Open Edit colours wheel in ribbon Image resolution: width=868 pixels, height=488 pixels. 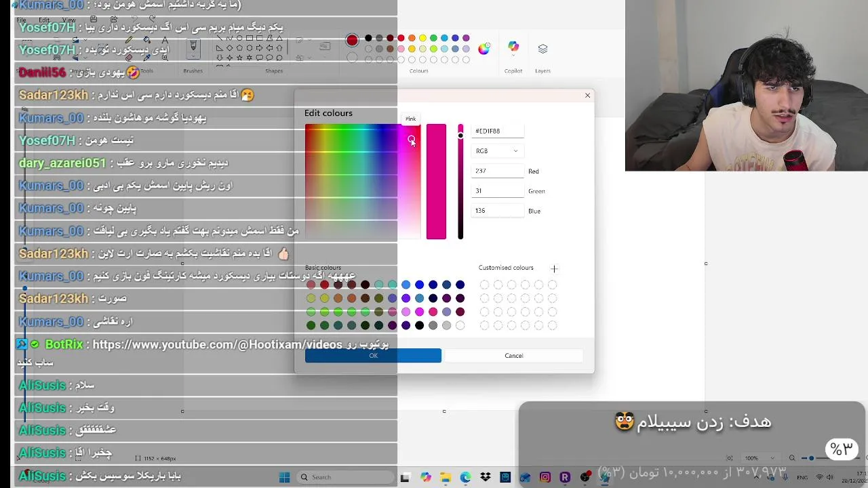click(x=484, y=49)
